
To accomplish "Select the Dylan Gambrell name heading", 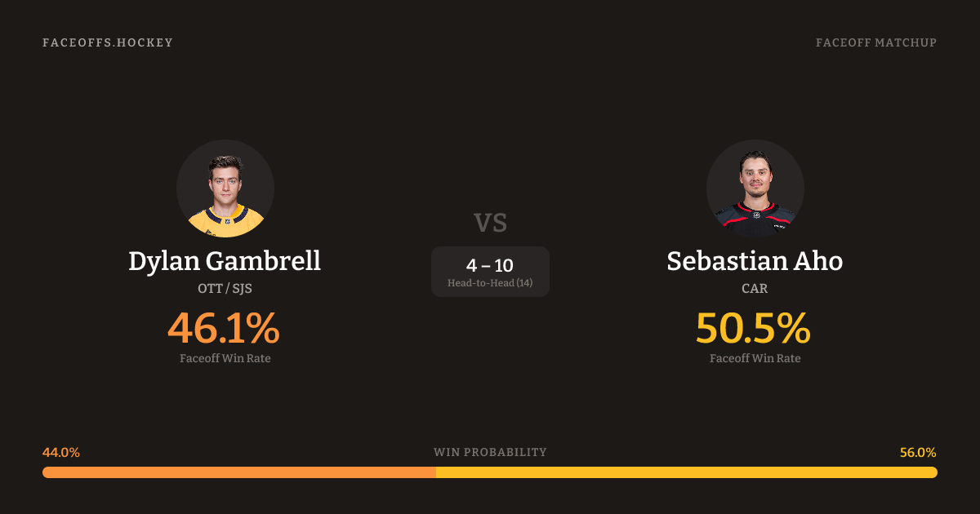I will coord(225,261).
